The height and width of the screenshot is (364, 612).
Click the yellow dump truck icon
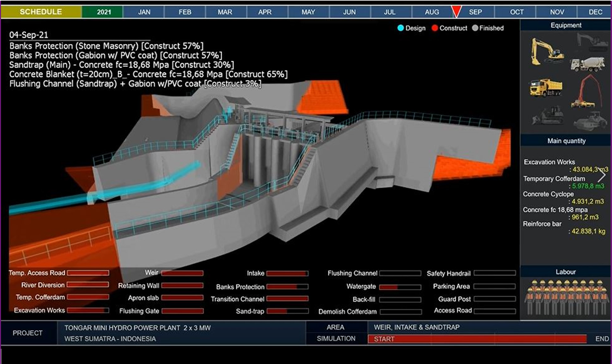[x=546, y=88]
